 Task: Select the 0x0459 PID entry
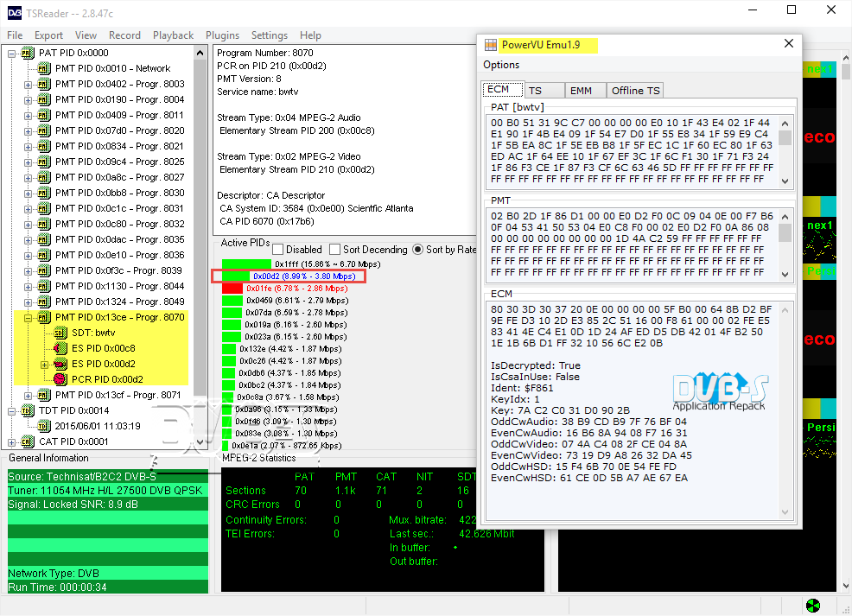coord(285,301)
